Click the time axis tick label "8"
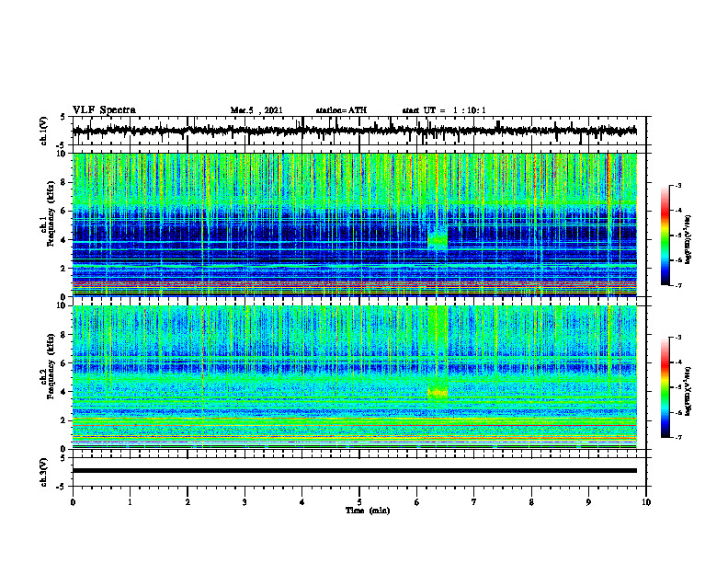 (531, 502)
